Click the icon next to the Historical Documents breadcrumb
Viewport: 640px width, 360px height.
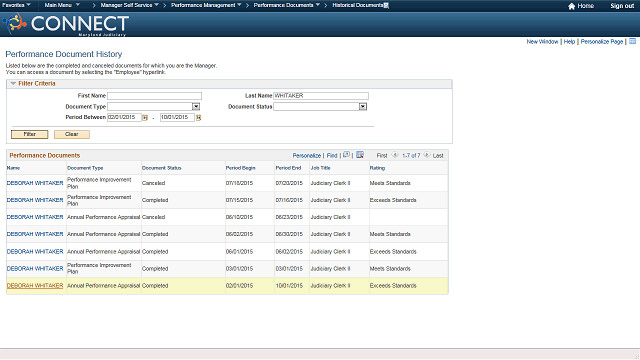(386, 5)
